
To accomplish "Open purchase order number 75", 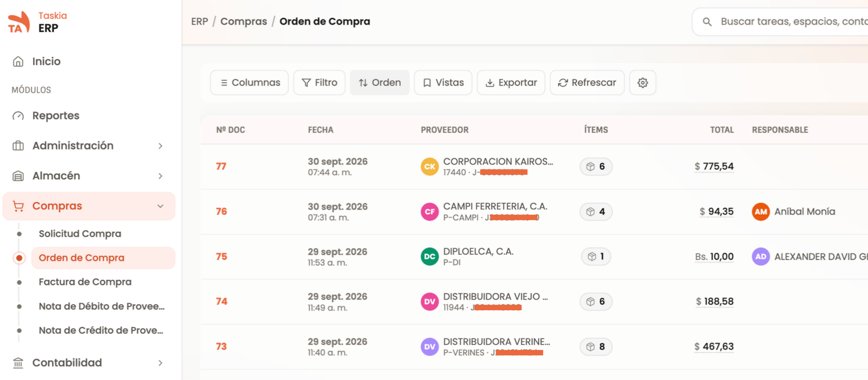I will [x=222, y=257].
